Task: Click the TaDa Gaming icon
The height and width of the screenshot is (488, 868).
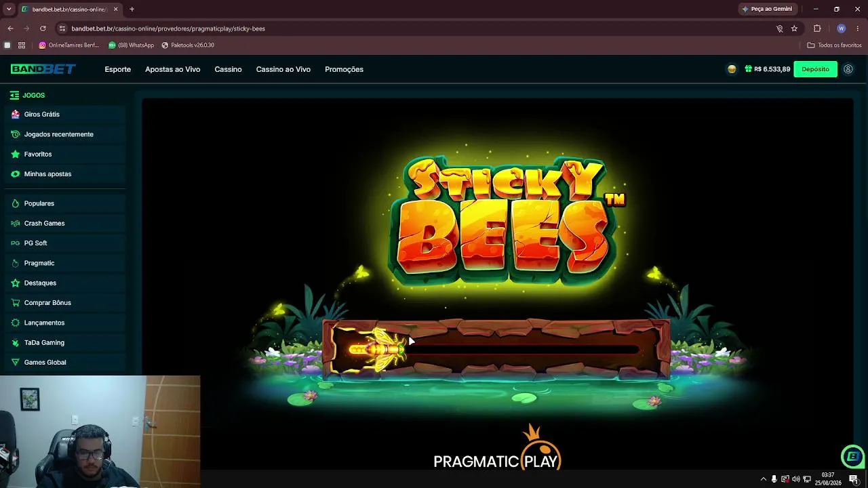Action: [x=15, y=343]
